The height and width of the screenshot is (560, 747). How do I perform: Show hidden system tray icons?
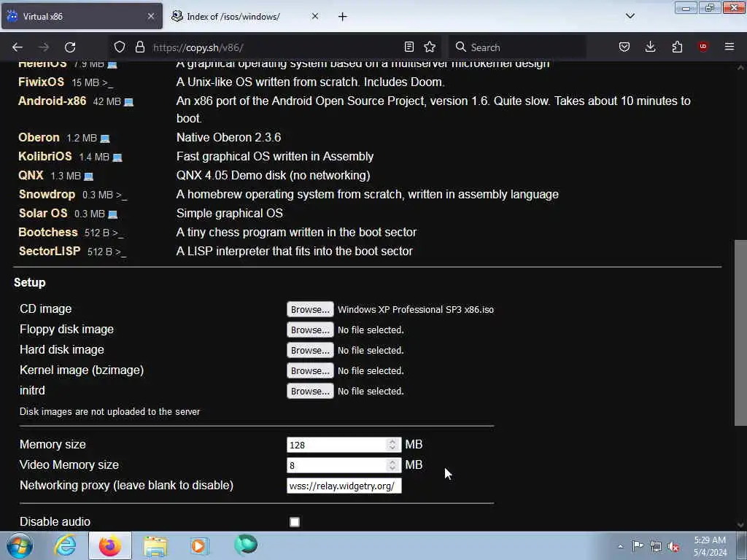tap(620, 546)
